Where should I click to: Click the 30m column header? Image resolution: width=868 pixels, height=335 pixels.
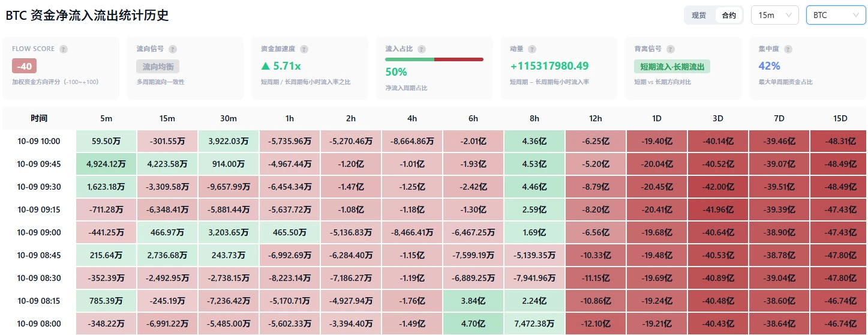[x=228, y=118]
